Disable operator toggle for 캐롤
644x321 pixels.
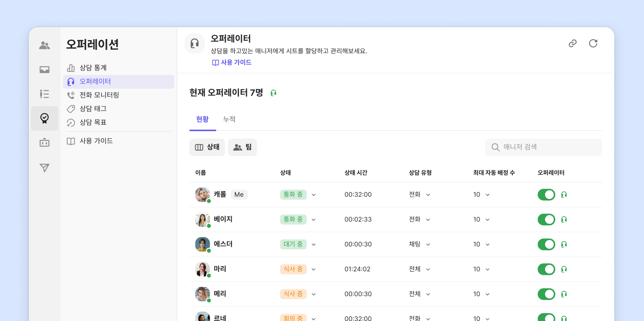546,195
